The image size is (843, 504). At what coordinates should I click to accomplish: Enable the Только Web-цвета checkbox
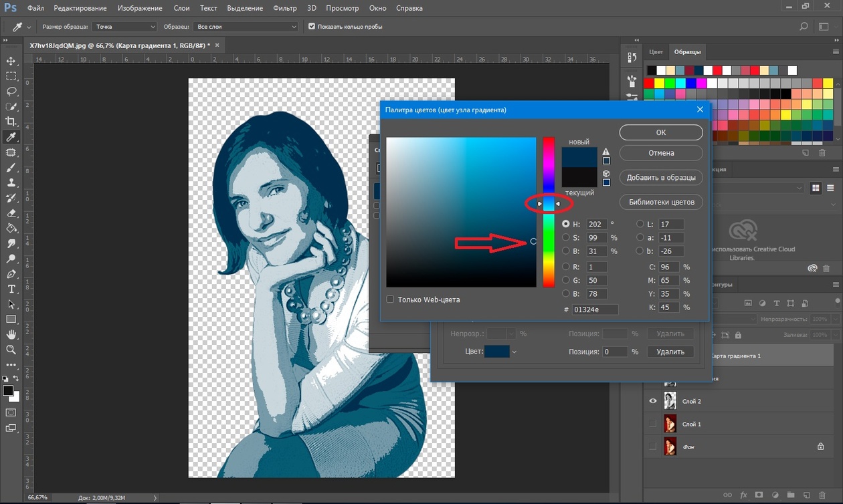391,299
